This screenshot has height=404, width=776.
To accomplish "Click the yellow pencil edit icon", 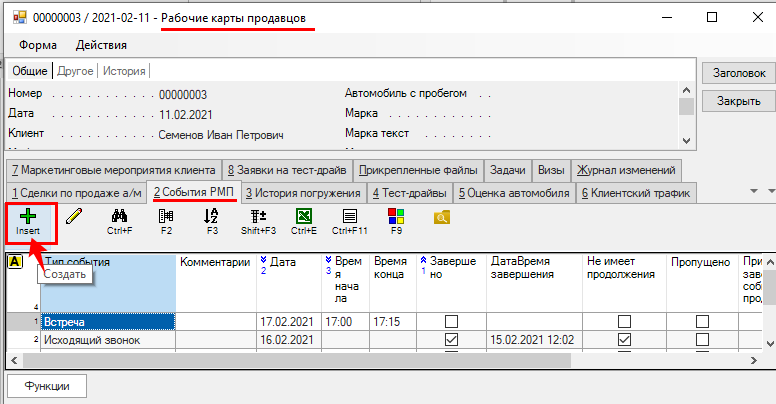I will 74,215.
